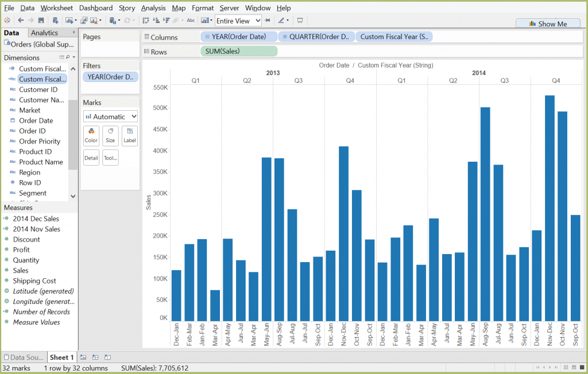588x374 pixels.
Task: Click the Dimensions view options grid icon
Action: pos(61,57)
